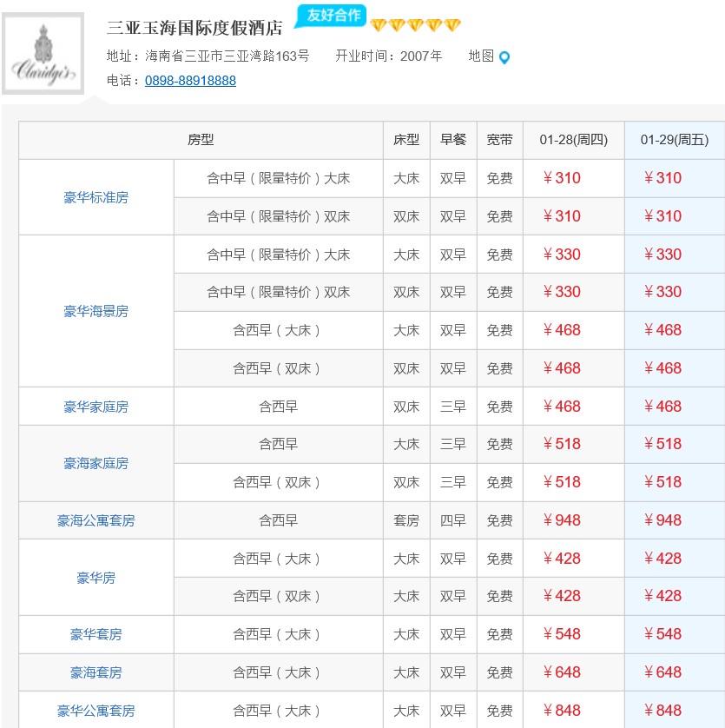This screenshot has width=725, height=728.
Task: Choose the ¥848 price under 01-29
Action: (x=662, y=711)
